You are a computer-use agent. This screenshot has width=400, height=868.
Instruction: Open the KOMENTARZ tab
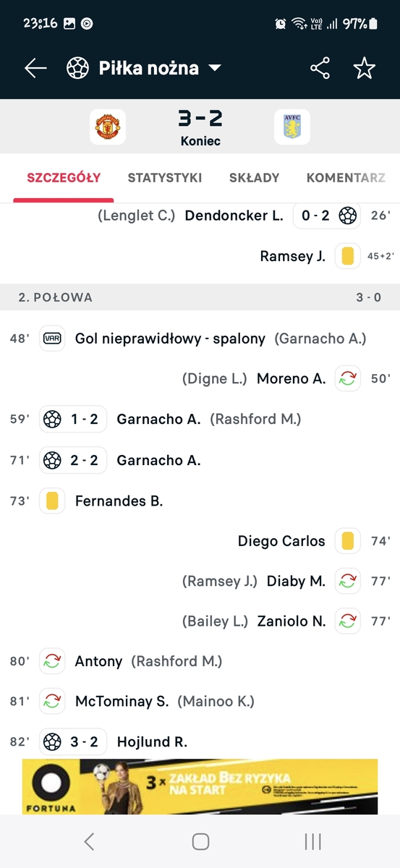click(346, 177)
